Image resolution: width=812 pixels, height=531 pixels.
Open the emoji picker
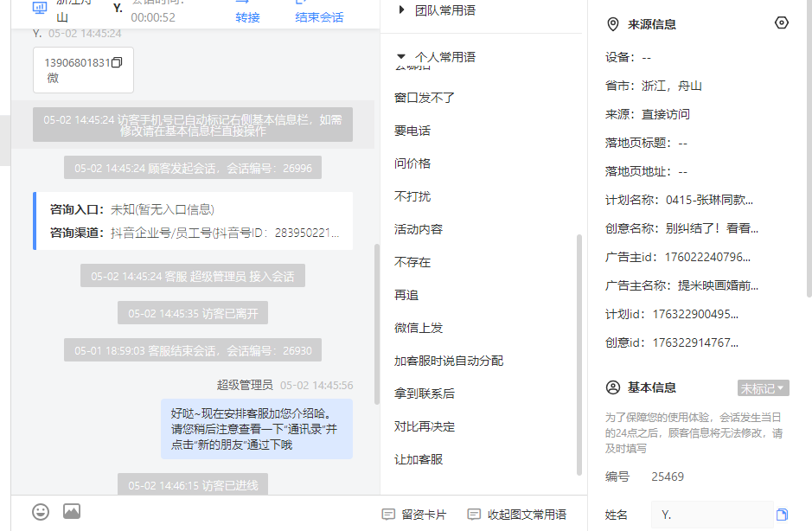click(x=41, y=512)
